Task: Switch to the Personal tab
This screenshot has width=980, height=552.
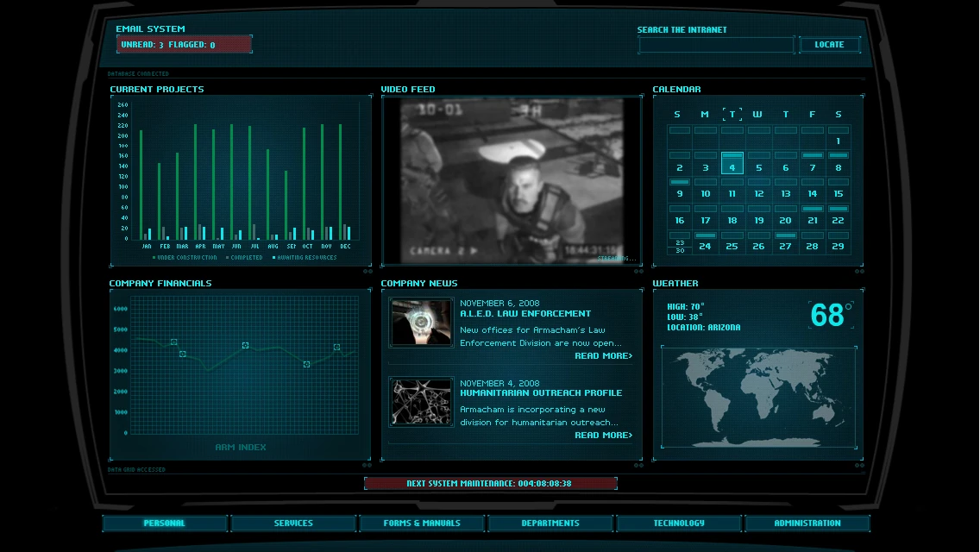Action: (x=164, y=523)
